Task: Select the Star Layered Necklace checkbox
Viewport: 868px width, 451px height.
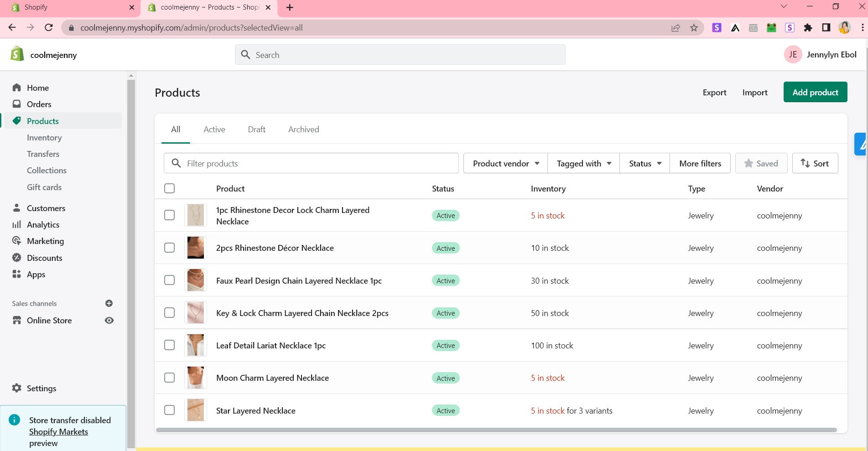Action: click(x=169, y=410)
